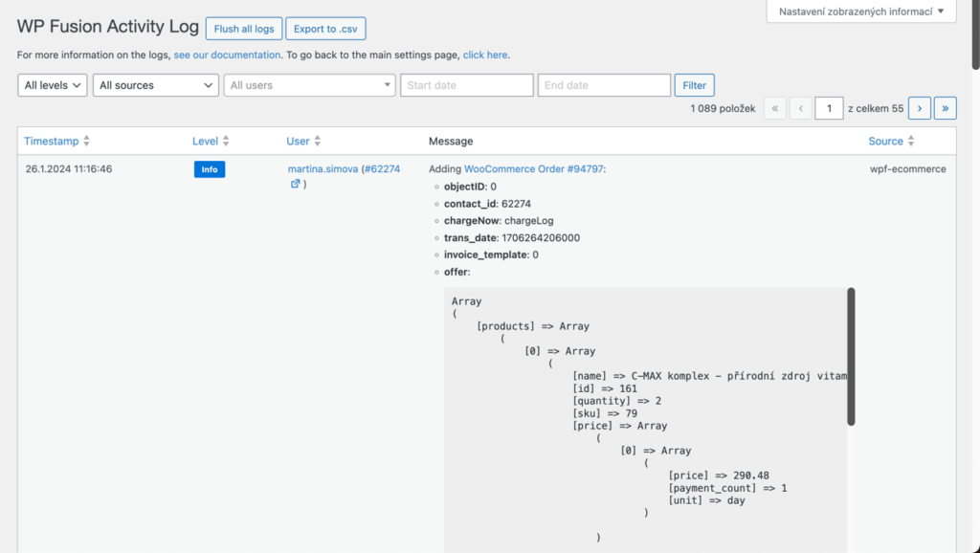The width and height of the screenshot is (980, 553).
Task: Click the WP Fusion Activity Log heading
Action: [107, 26]
